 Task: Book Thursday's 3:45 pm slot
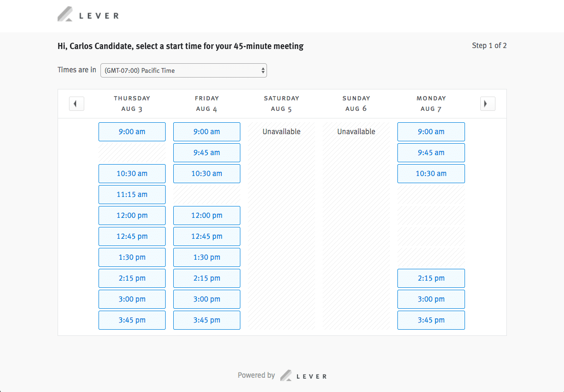pos(132,320)
